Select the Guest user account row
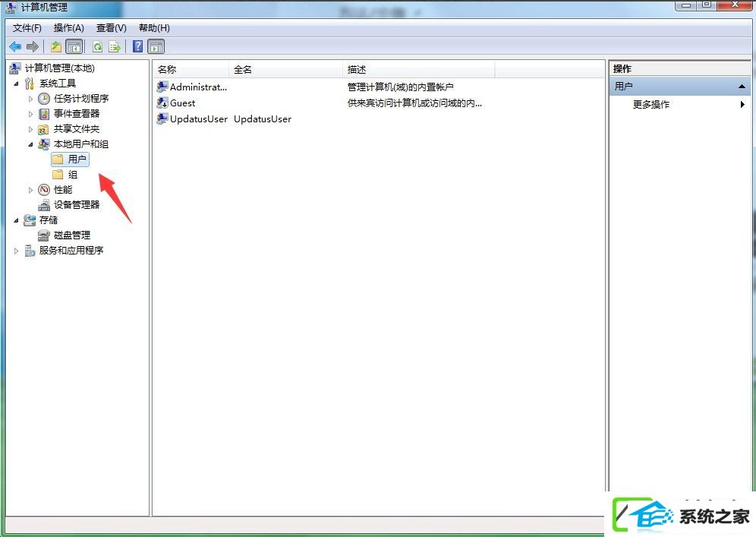Screen dimensions: 756x537 379,103
